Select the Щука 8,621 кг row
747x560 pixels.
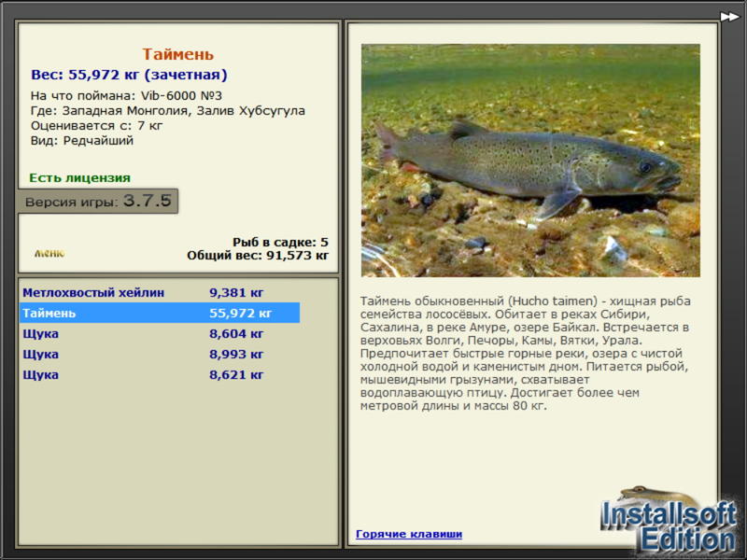coord(160,374)
